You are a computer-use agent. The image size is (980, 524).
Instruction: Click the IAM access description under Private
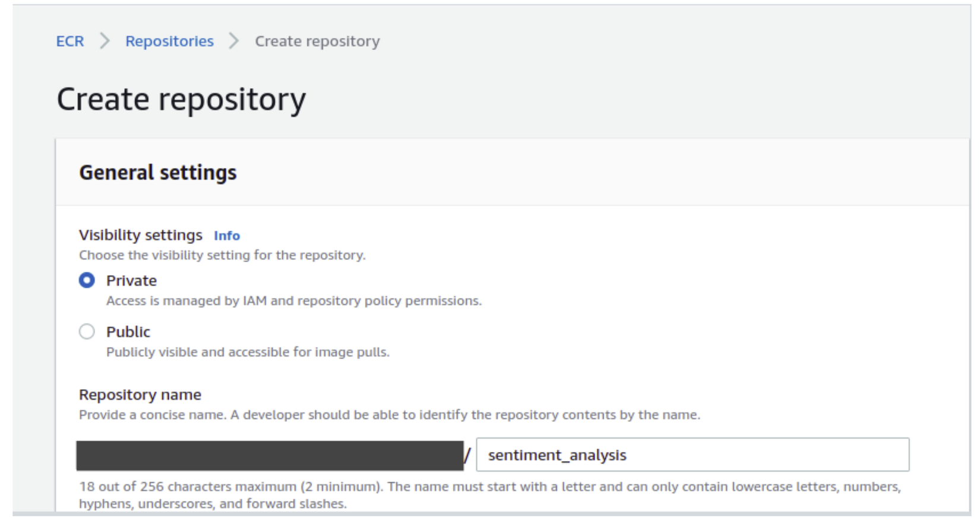click(x=294, y=301)
